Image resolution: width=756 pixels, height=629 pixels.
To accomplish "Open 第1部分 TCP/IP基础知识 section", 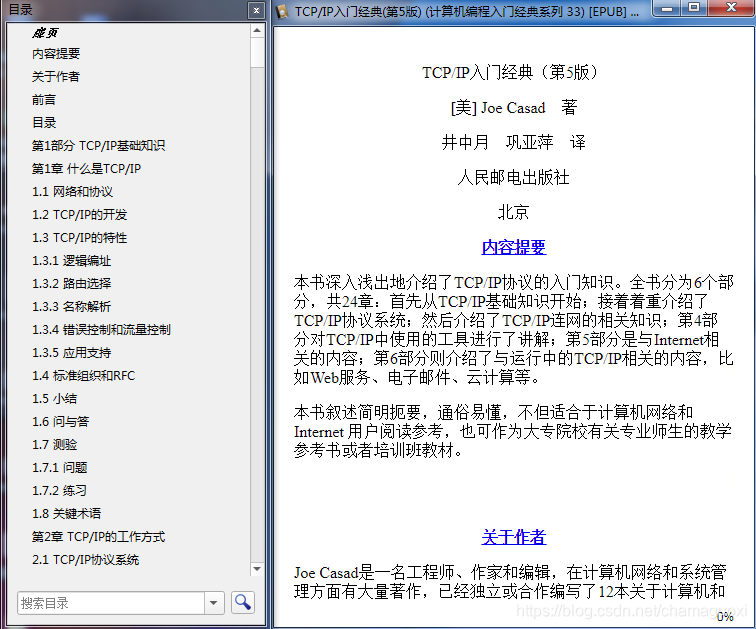I will pyautogui.click(x=98, y=146).
